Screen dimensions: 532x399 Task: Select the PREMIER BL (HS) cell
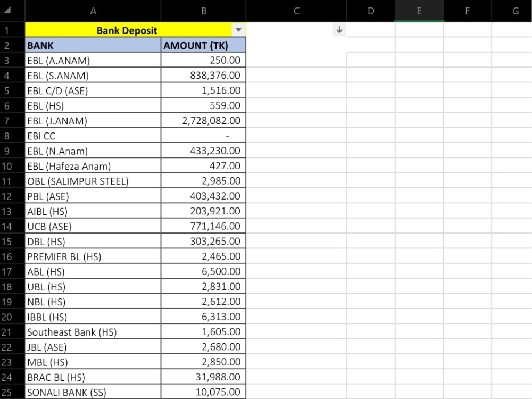[x=93, y=256]
